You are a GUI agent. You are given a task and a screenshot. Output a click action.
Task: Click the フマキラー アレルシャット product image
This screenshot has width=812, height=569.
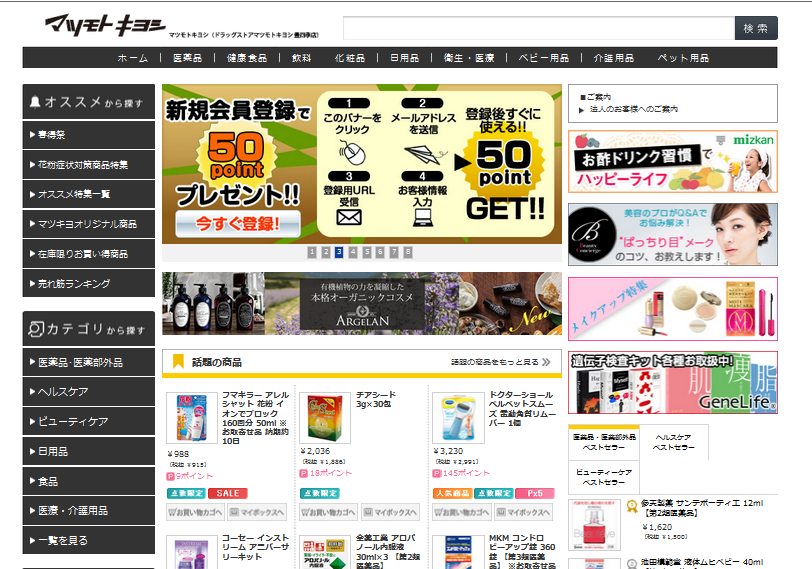[192, 418]
